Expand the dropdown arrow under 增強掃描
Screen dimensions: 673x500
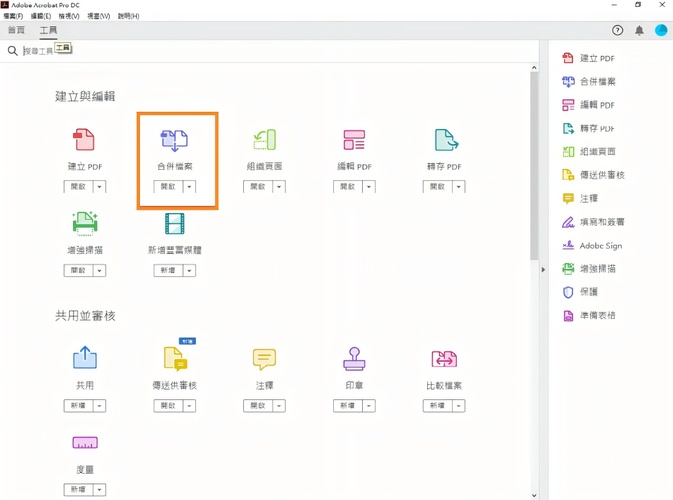pos(100,270)
